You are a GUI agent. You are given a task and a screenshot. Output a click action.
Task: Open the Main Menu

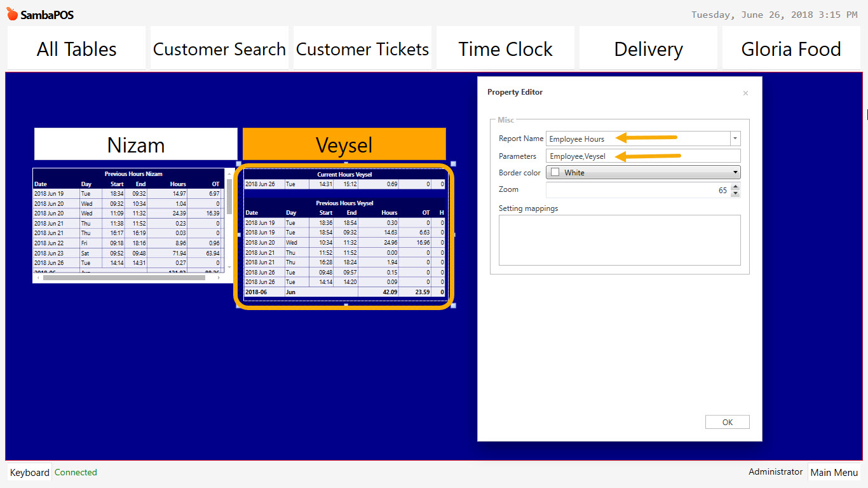point(834,472)
